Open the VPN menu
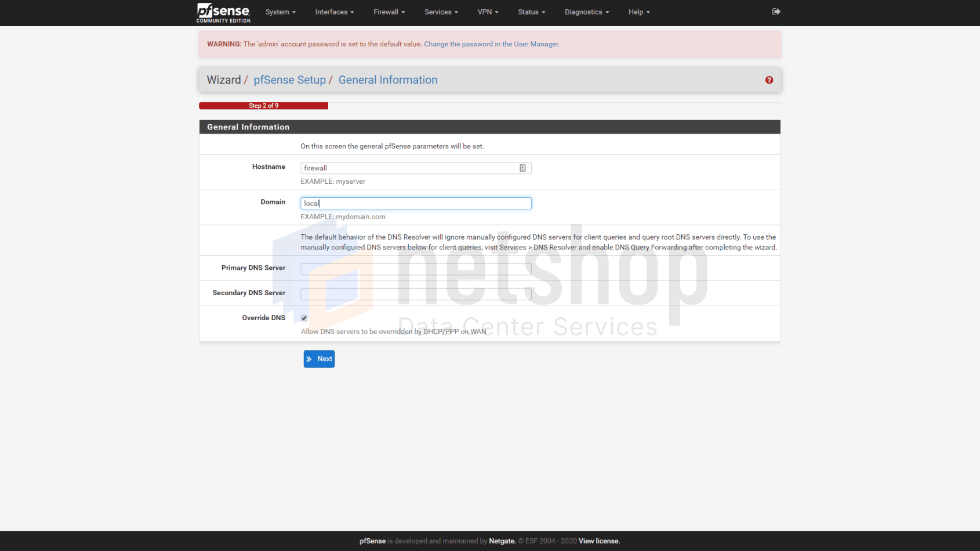980x551 pixels. [488, 12]
